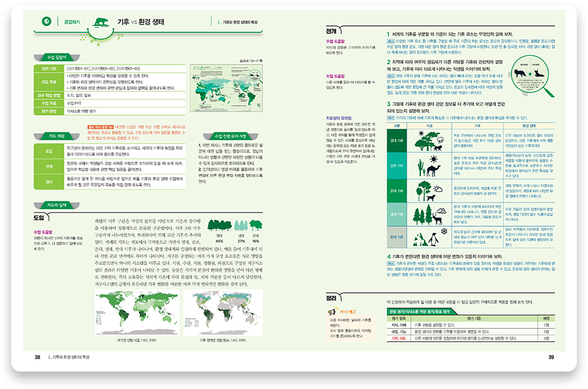Click the polar bear icon in header
Viewport: 588px width, 389px height.
point(101,22)
